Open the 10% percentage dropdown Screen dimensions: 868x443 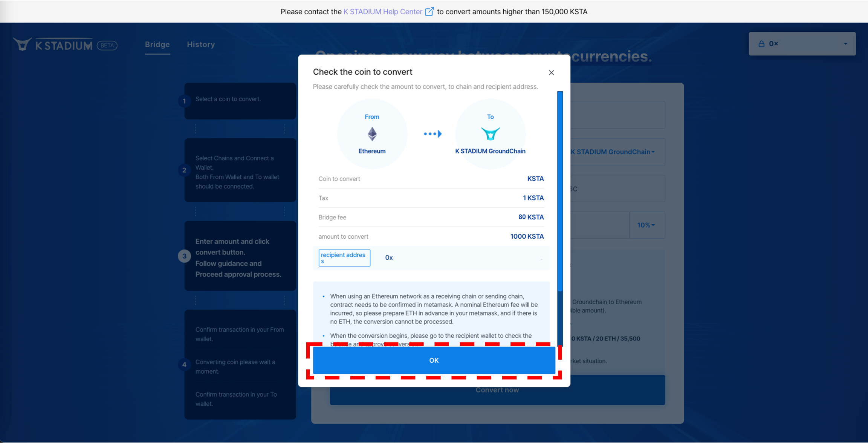pos(646,225)
